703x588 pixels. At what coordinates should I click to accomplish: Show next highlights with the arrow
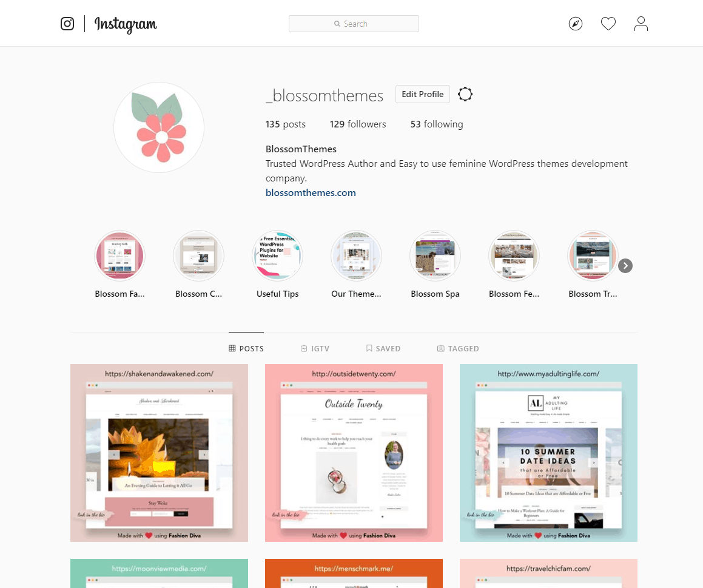pos(625,266)
